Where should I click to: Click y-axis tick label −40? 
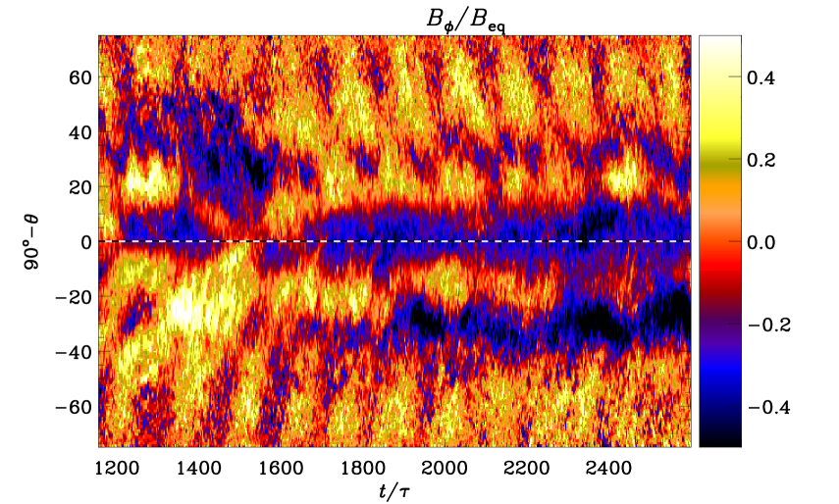point(74,352)
